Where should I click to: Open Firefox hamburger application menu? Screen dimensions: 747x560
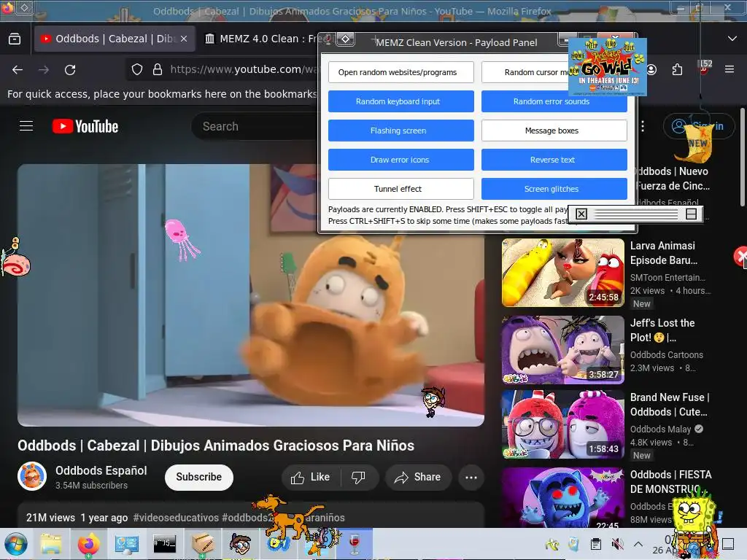[x=729, y=69]
